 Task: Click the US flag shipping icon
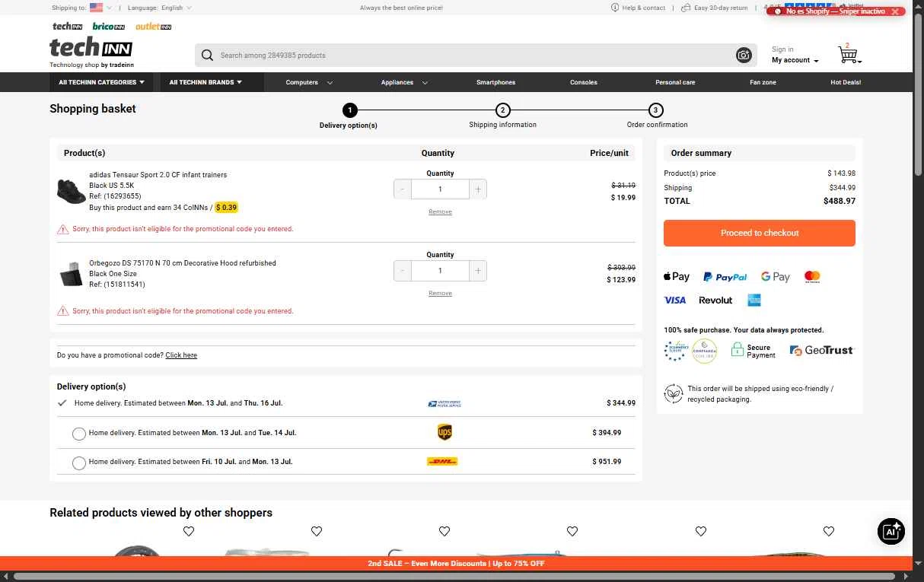(x=96, y=8)
